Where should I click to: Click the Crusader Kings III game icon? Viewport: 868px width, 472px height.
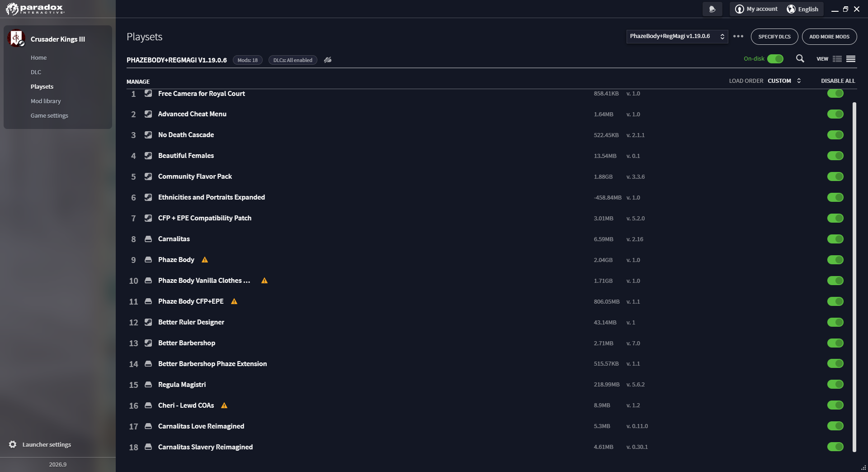16,38
